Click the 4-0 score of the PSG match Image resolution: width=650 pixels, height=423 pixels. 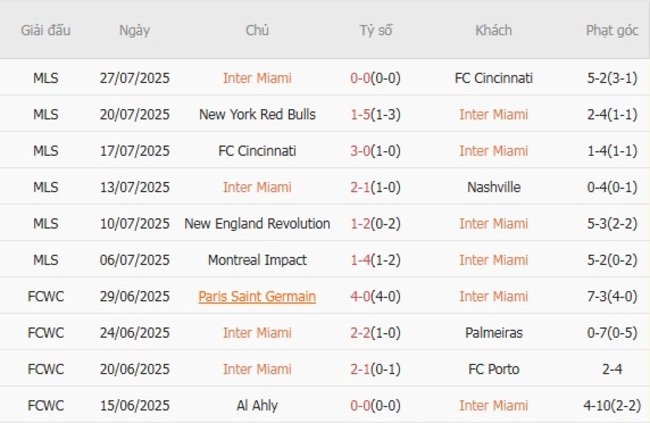pyautogui.click(x=361, y=296)
